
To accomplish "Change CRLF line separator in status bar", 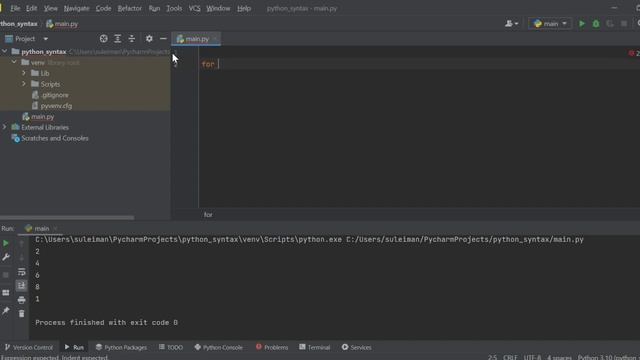I will click(510, 357).
